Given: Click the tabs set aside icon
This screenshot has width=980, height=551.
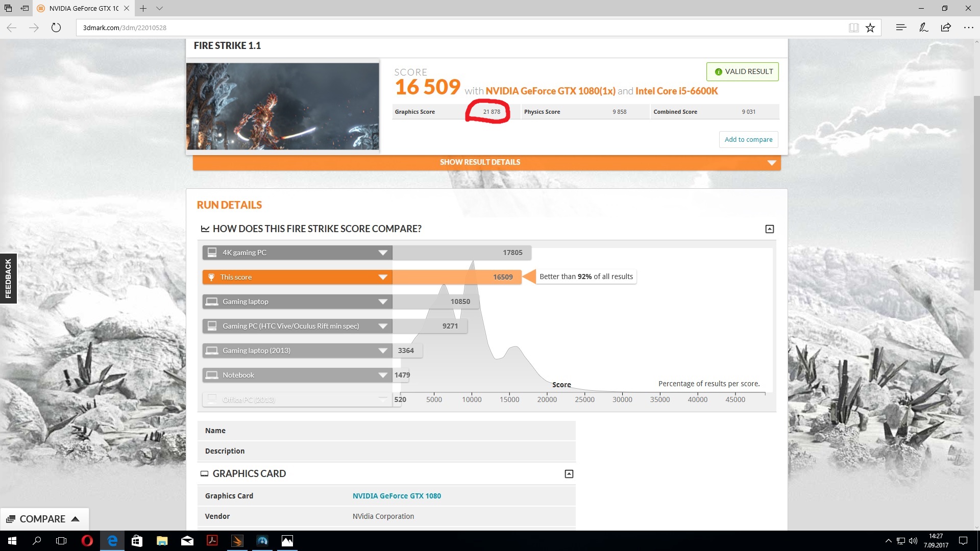Looking at the screenshot, I should click(x=8, y=8).
